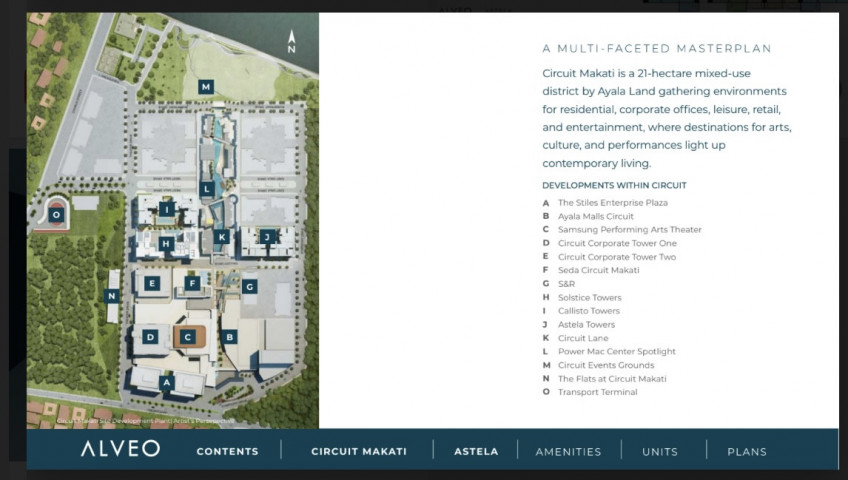Click 'Ayala Malls Circuit' legend entry
Screen dimensions: 848x480
(x=595, y=216)
